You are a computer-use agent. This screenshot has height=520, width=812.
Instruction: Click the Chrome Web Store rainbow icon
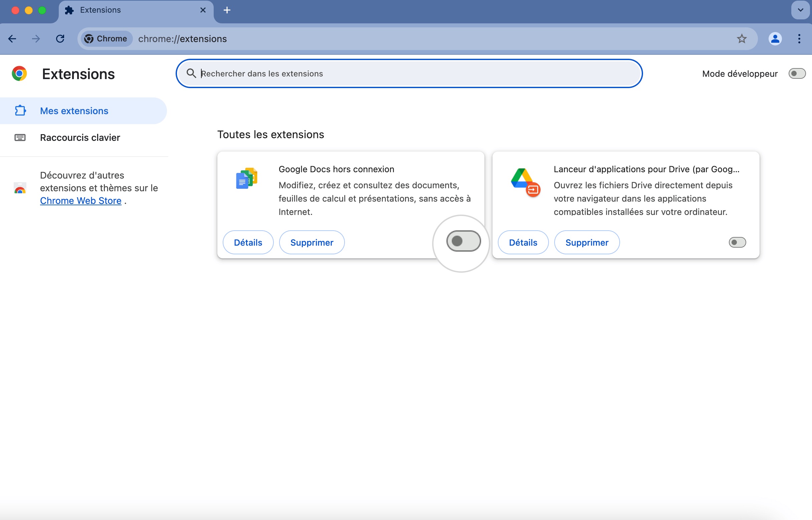[x=20, y=188]
